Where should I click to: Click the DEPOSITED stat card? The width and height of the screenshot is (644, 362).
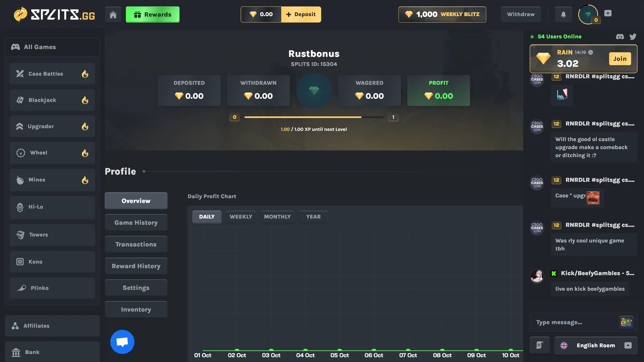tap(189, 91)
